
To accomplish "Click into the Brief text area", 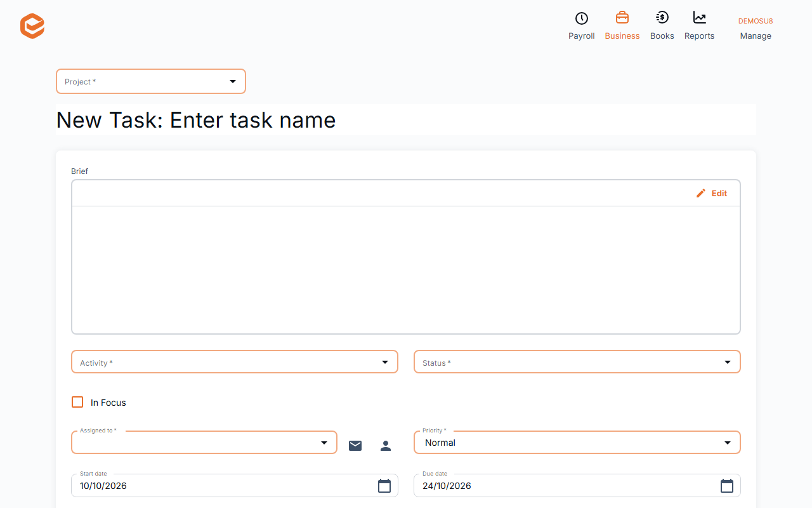I will pyautogui.click(x=406, y=270).
